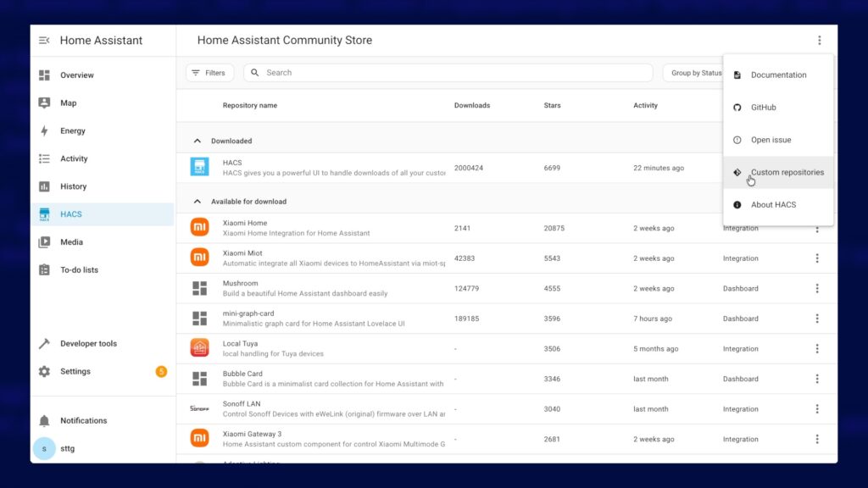868x488 pixels.
Task: Click into the repository Search field
Action: [x=449, y=73]
